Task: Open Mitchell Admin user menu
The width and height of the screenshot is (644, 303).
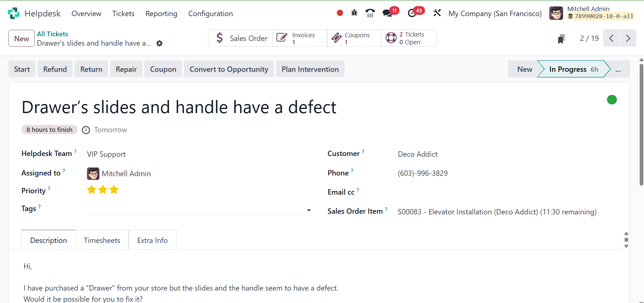Action: point(592,13)
